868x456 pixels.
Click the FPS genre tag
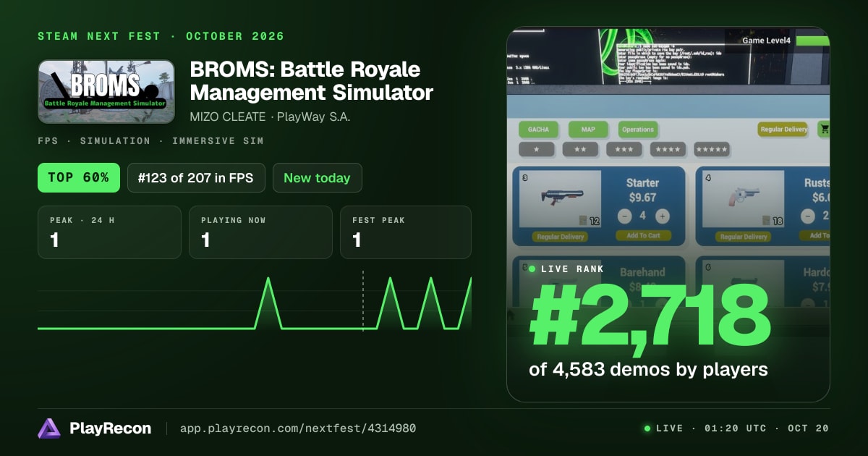(48, 141)
